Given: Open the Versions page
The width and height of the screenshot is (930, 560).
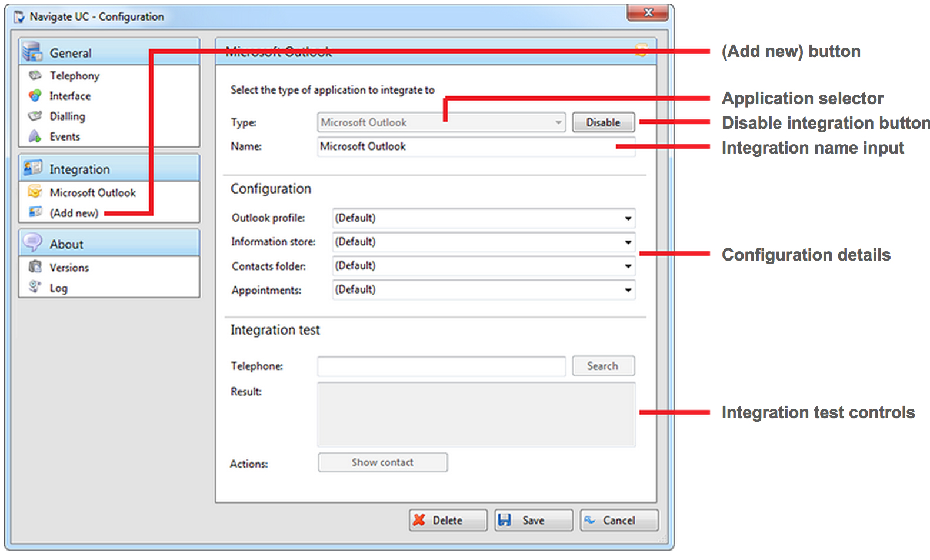Looking at the screenshot, I should click(x=69, y=268).
